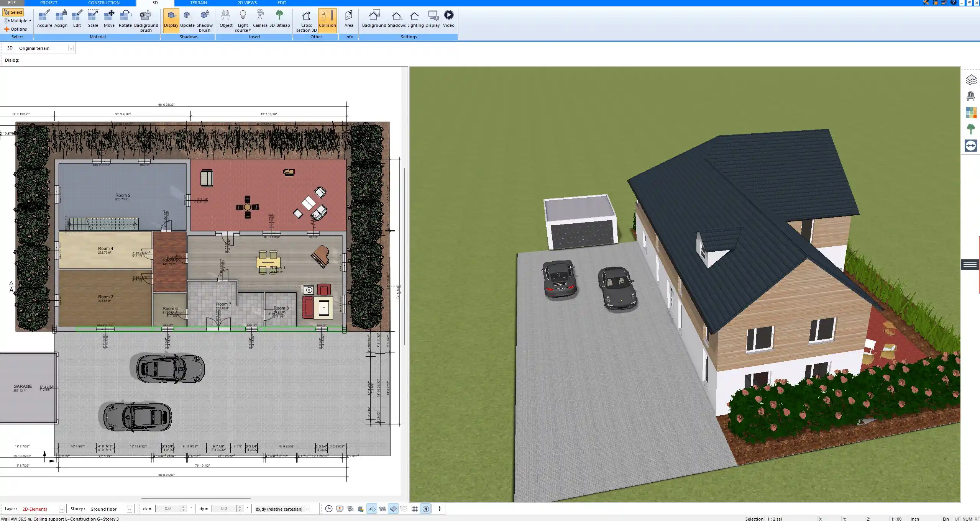Choose the Rotate material tool
Viewport: 980px width, 521px height.
pyautogui.click(x=125, y=19)
